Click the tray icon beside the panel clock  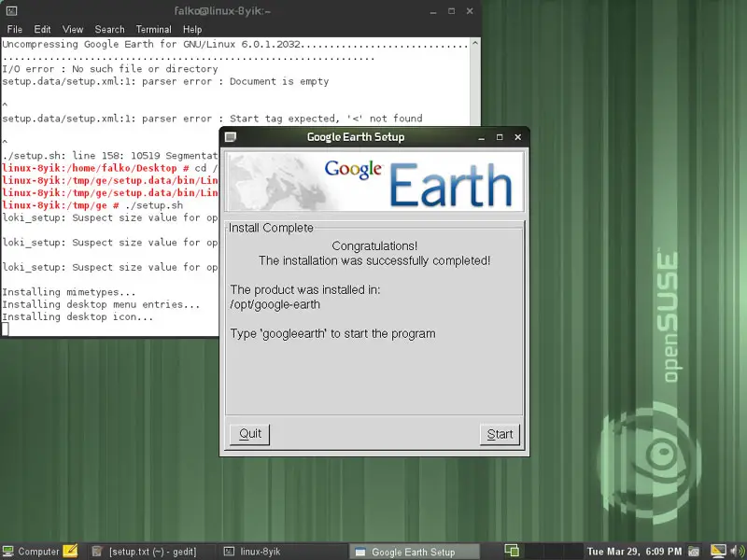pyautogui.click(x=694, y=552)
